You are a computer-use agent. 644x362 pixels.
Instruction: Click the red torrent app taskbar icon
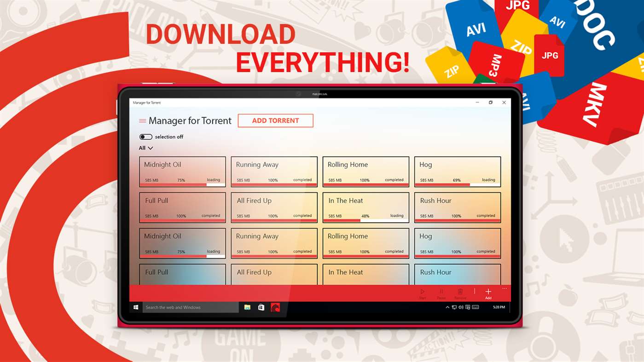[x=275, y=307]
